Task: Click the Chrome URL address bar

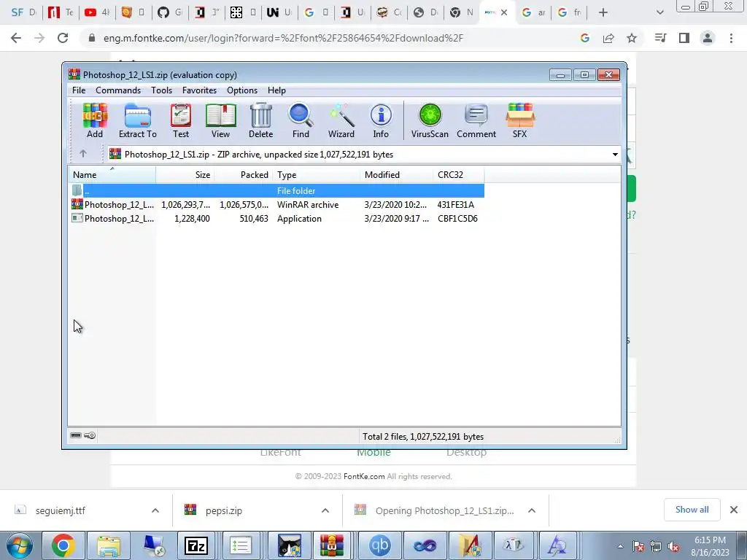Action: pyautogui.click(x=329, y=38)
